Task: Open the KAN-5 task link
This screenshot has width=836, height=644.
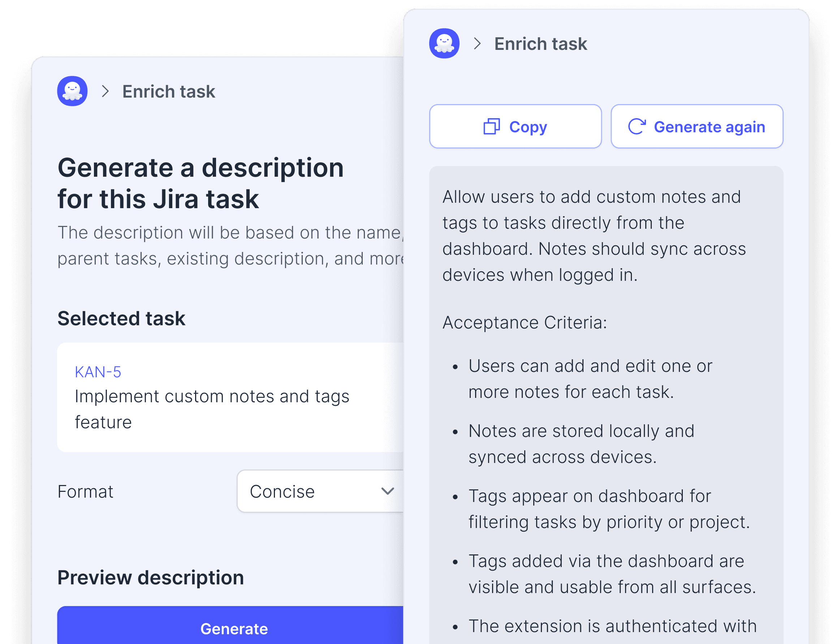Action: (98, 372)
